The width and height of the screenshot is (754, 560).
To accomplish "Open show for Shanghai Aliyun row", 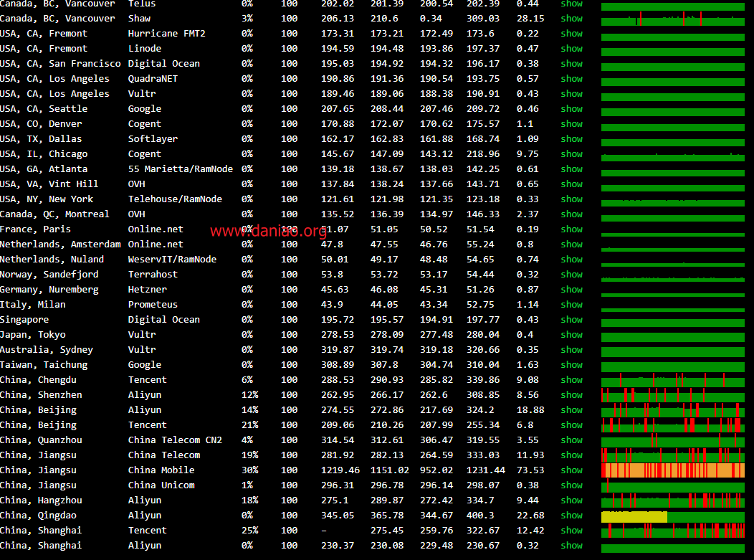I will coord(571,546).
